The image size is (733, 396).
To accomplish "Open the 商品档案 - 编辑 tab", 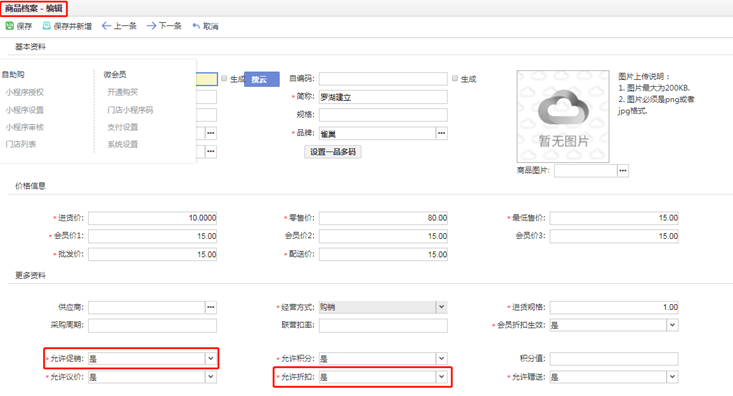I will (34, 8).
